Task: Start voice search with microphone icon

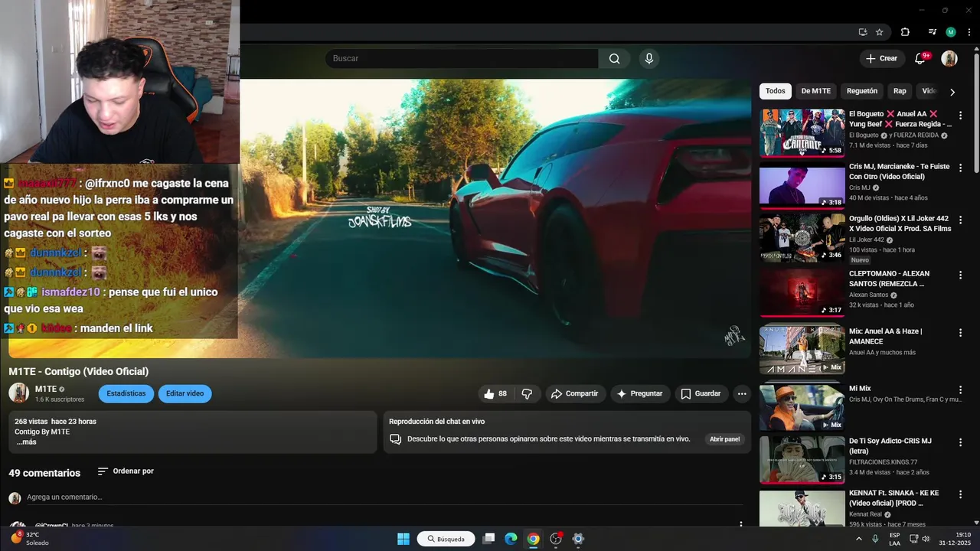Action: pos(649,59)
